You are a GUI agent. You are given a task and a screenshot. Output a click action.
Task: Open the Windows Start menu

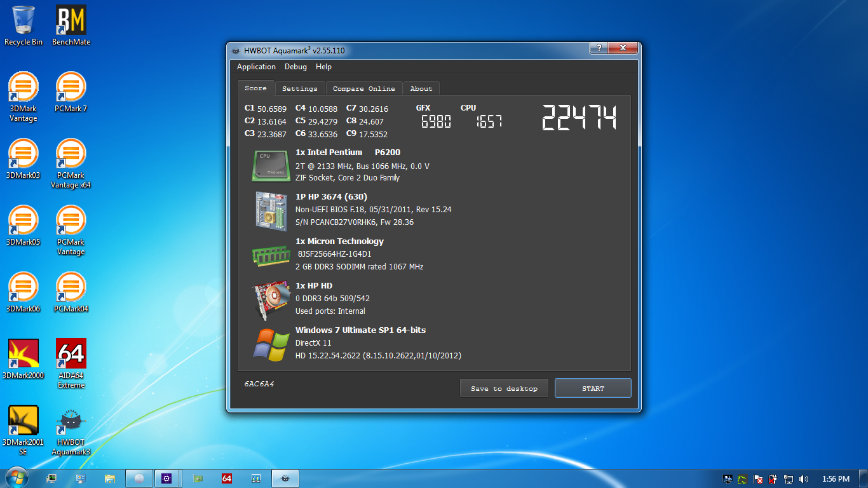click(17, 478)
